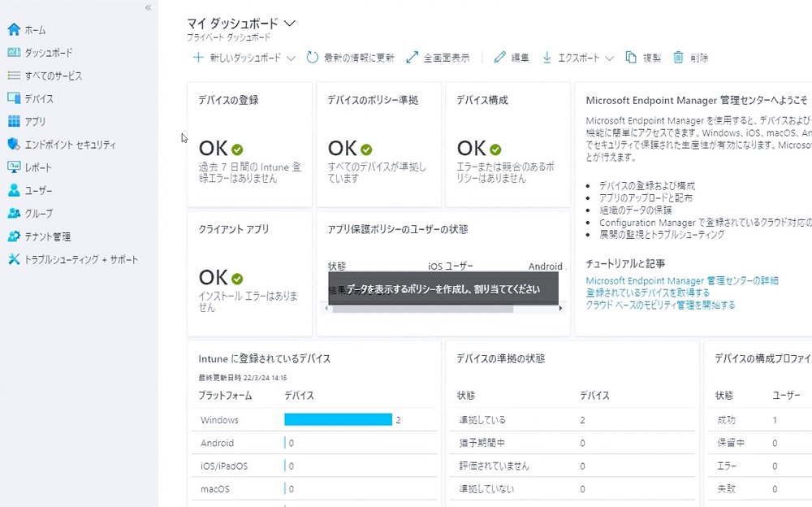Click the Android platform row
Viewport: 812px width, 507px height.
click(x=314, y=443)
